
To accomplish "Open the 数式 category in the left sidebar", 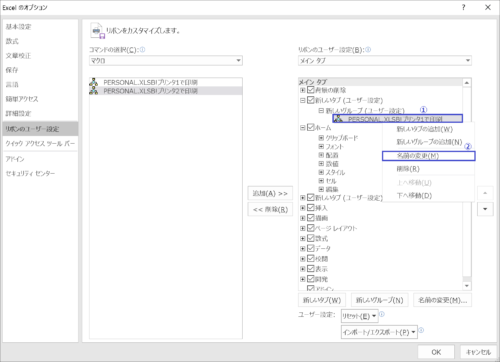I will 40,41.
